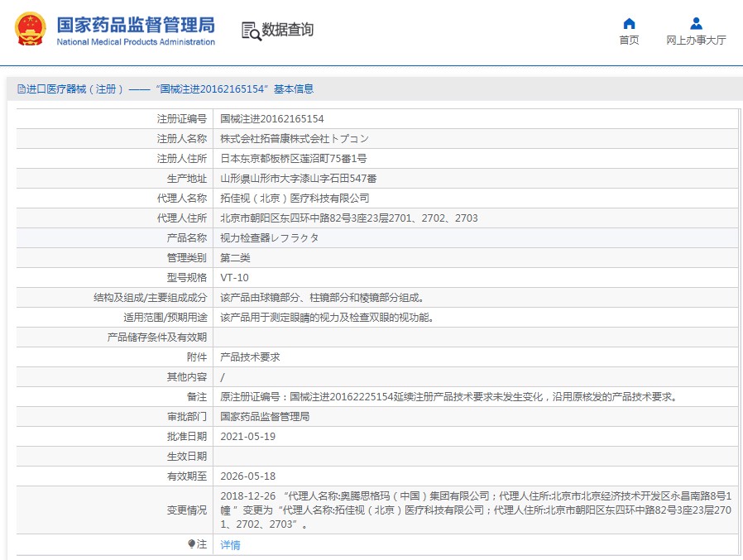Click the document icon before 进口医疗器械
Image resolution: width=743 pixels, height=560 pixels.
coord(21,89)
